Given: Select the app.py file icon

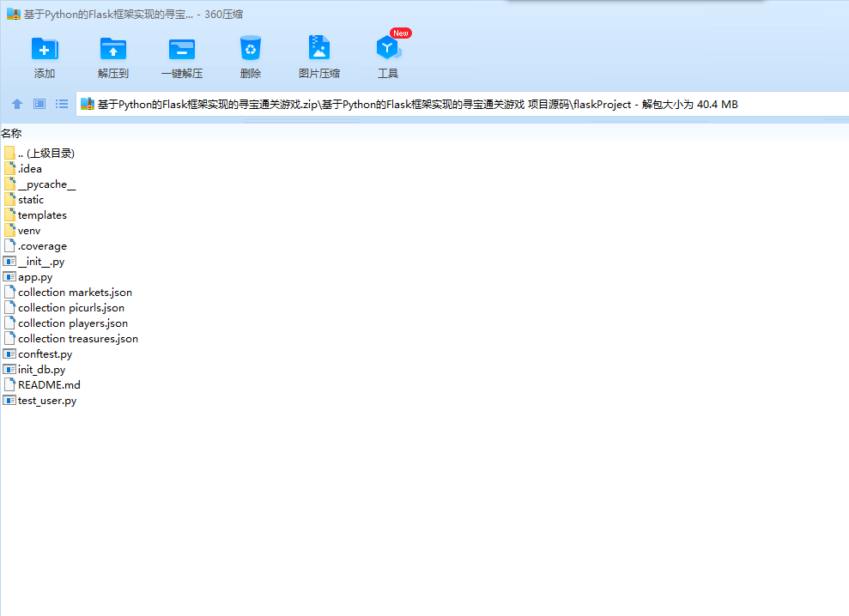Looking at the screenshot, I should pyautogui.click(x=9, y=277).
